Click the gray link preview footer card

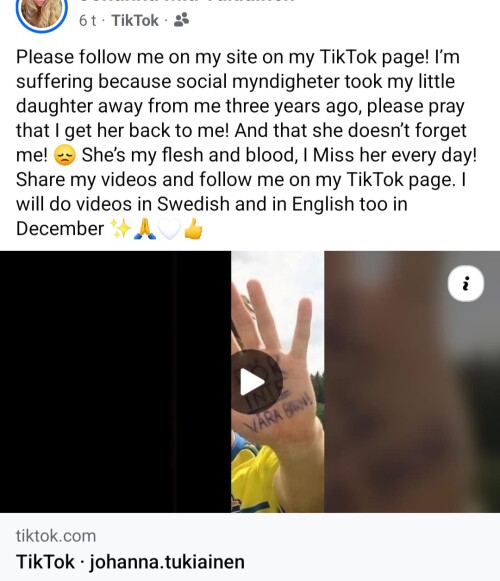click(x=250, y=547)
